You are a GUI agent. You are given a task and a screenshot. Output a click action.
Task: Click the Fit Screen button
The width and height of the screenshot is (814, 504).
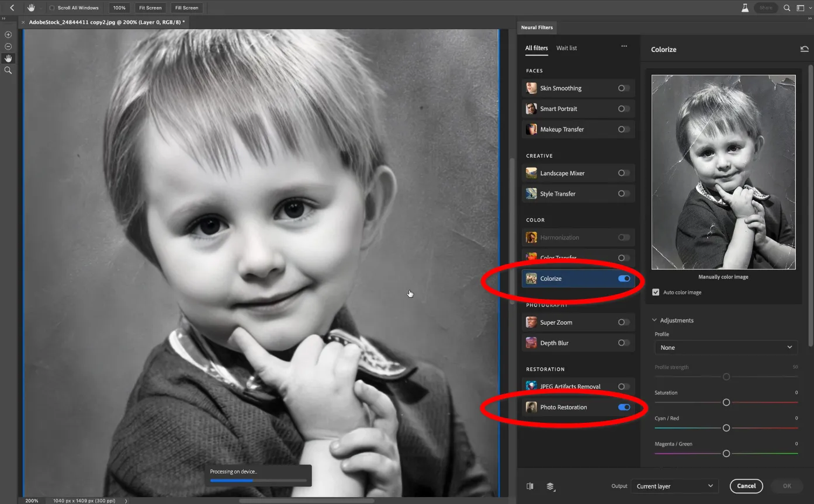click(x=150, y=8)
